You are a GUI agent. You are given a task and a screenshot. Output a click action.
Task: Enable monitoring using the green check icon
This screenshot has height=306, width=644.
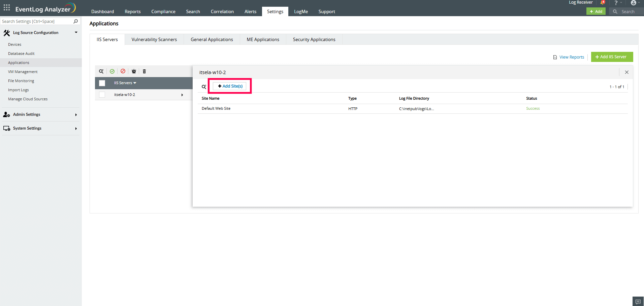click(112, 71)
